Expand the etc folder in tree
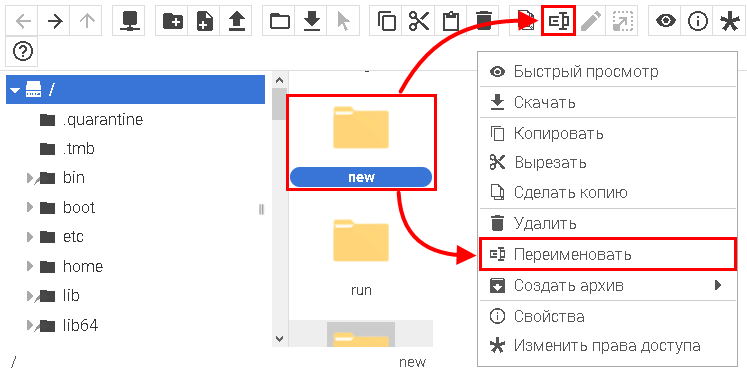Image resolution: width=747 pixels, height=372 pixels. pyautogui.click(x=30, y=237)
